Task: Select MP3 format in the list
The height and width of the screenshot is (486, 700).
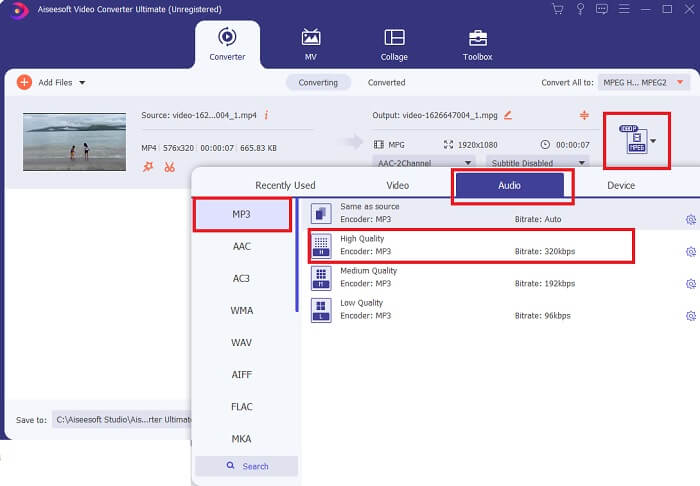Action: (x=242, y=214)
